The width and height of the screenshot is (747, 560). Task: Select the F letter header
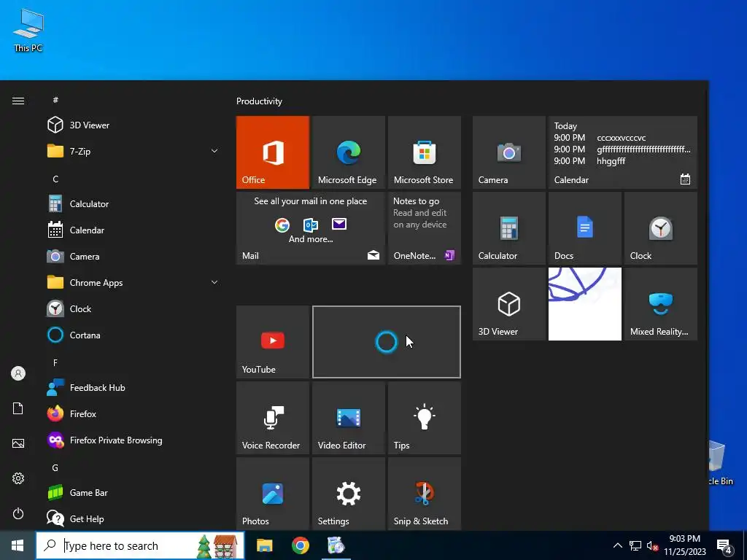click(55, 363)
